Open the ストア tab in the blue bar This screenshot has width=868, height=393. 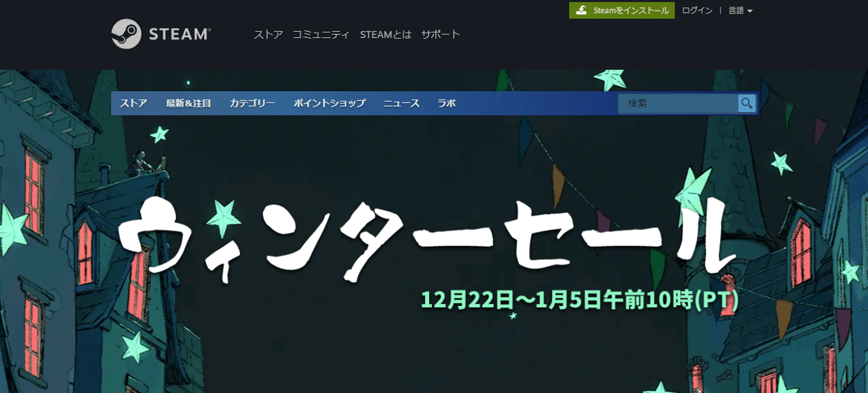[134, 103]
